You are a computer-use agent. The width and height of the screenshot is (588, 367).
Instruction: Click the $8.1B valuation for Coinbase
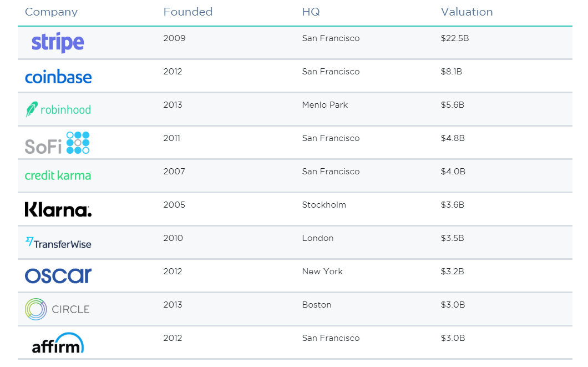pyautogui.click(x=452, y=72)
